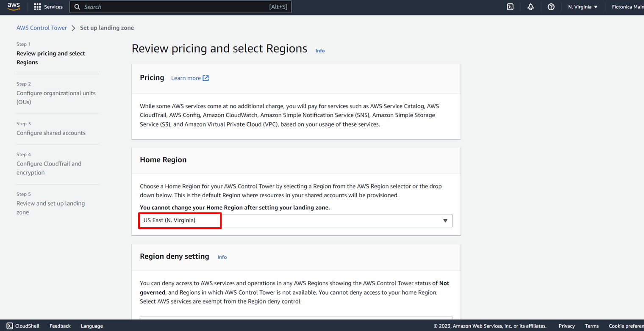Viewport: 644px width, 331px height.
Task: Open Info link for Region deny setting
Action: click(222, 257)
